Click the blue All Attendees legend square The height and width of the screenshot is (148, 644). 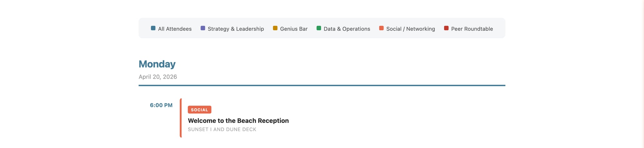pos(153,28)
